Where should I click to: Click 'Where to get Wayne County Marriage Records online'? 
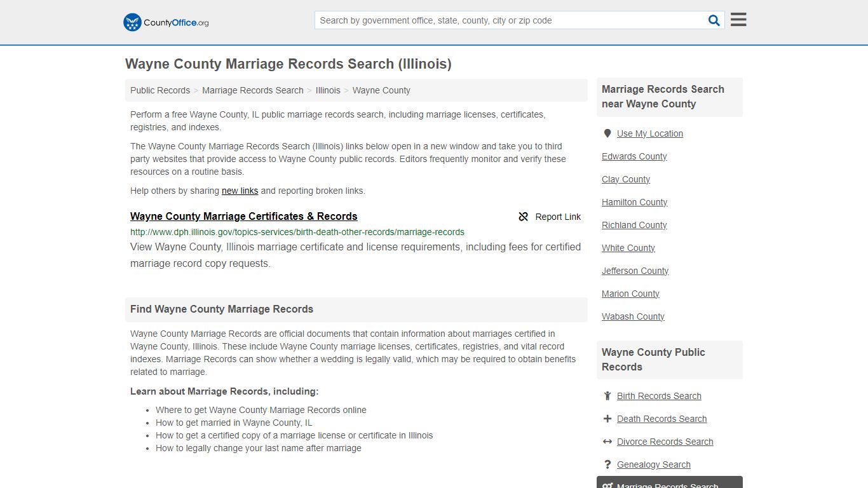[261, 410]
